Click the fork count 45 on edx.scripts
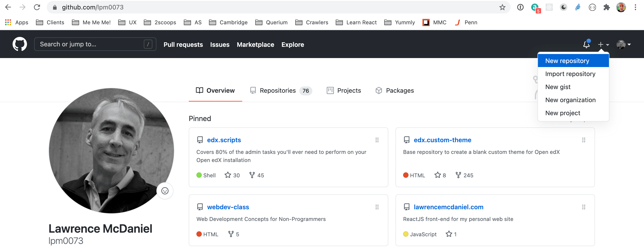Viewport: 644px width, 252px height. 257,175
